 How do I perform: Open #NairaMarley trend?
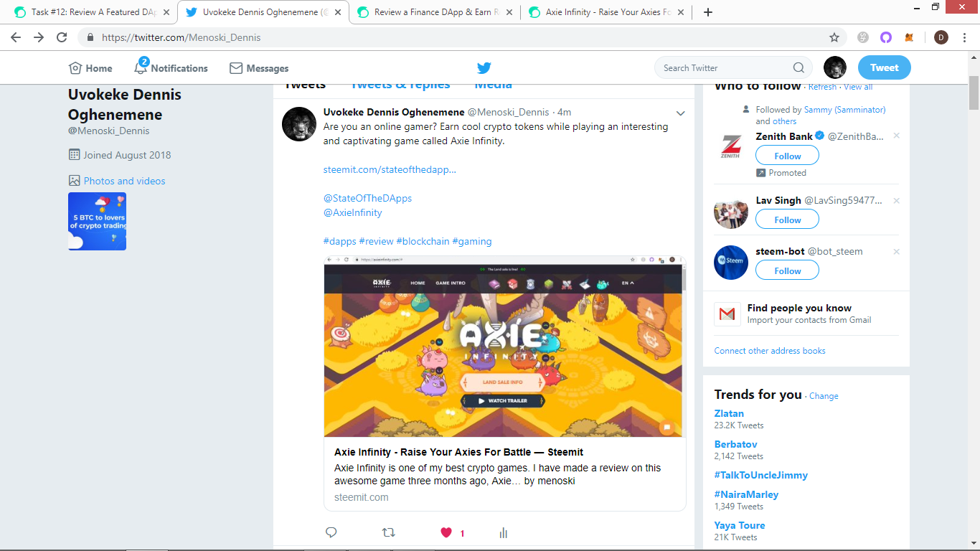(746, 494)
